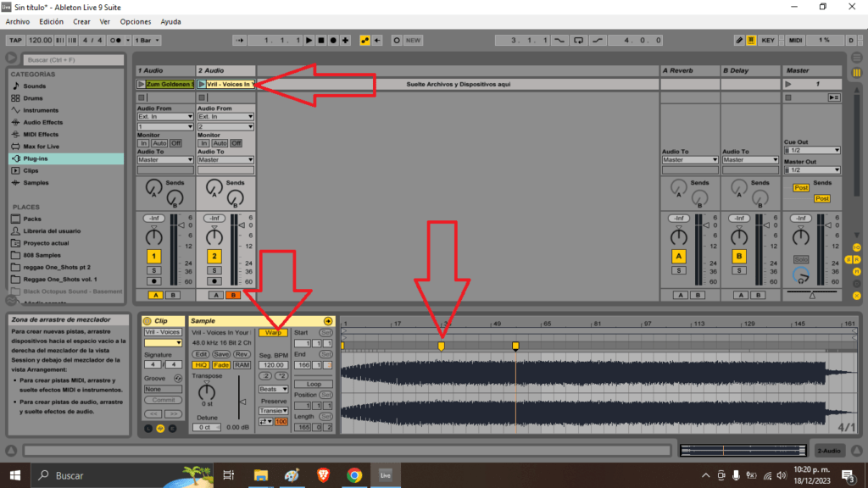Image resolution: width=868 pixels, height=488 pixels.
Task: Enable Draw Mode pencil icon
Action: click(739, 41)
